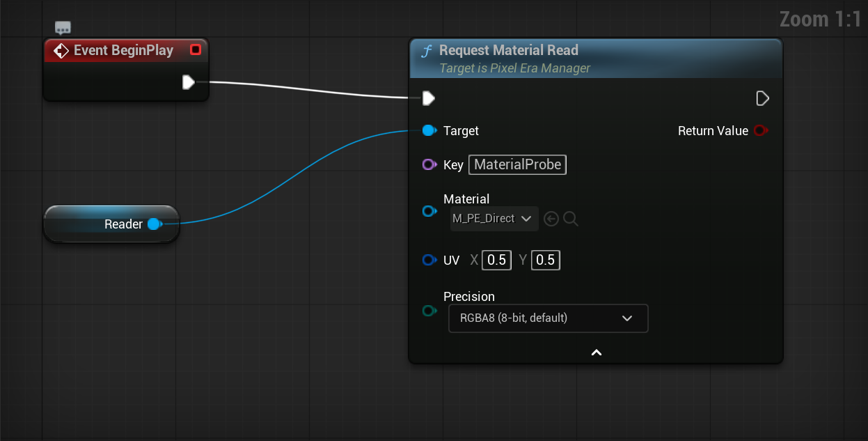The height and width of the screenshot is (441, 868).
Task: Click the red delegate pin on Event BeginPlay
Action: (196, 49)
